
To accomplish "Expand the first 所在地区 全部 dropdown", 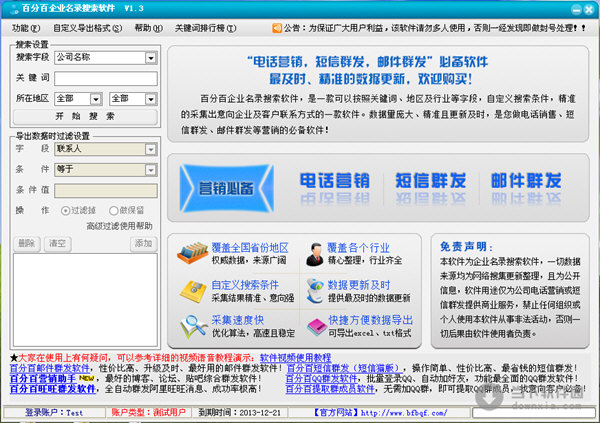I will click(98, 99).
